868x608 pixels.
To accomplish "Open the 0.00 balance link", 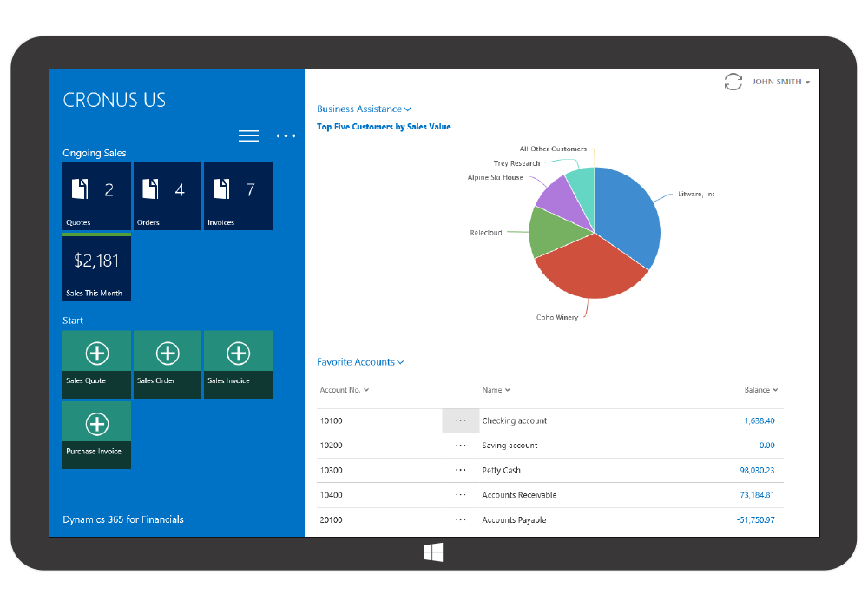I will click(x=766, y=446).
